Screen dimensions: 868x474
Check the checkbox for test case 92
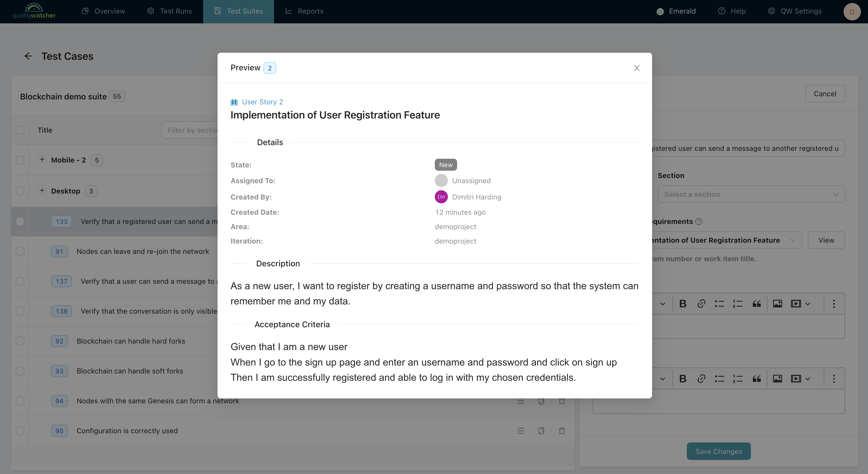pos(20,341)
